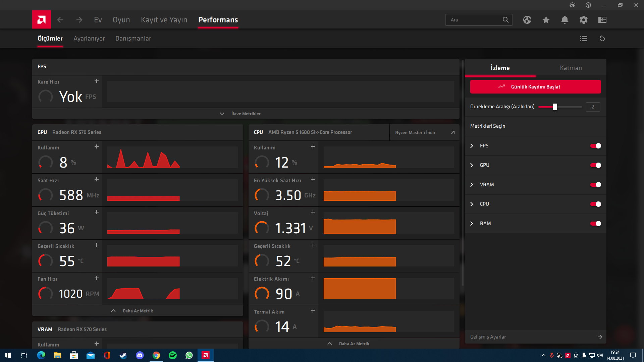The image size is (644, 362).
Task: Click the AMD logo home icon
Action: [x=42, y=20]
